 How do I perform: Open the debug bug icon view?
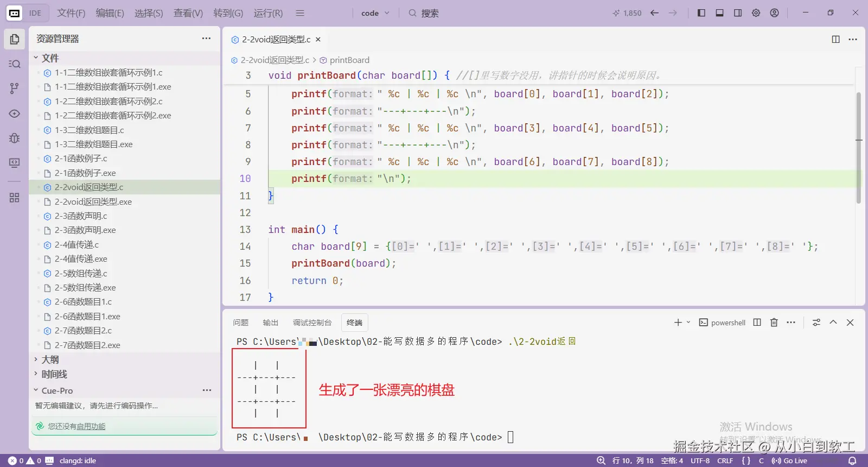[15, 138]
